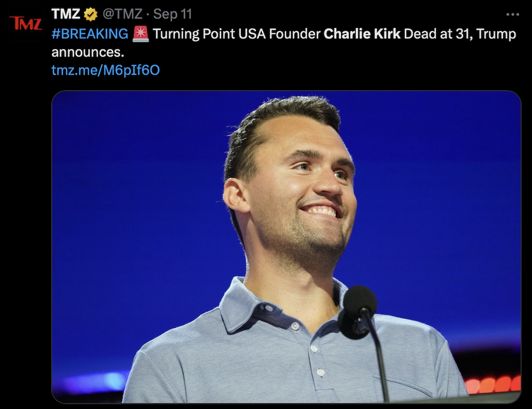Click the word announces in the tweet
Screen dimensions: 532x409
click(88, 52)
